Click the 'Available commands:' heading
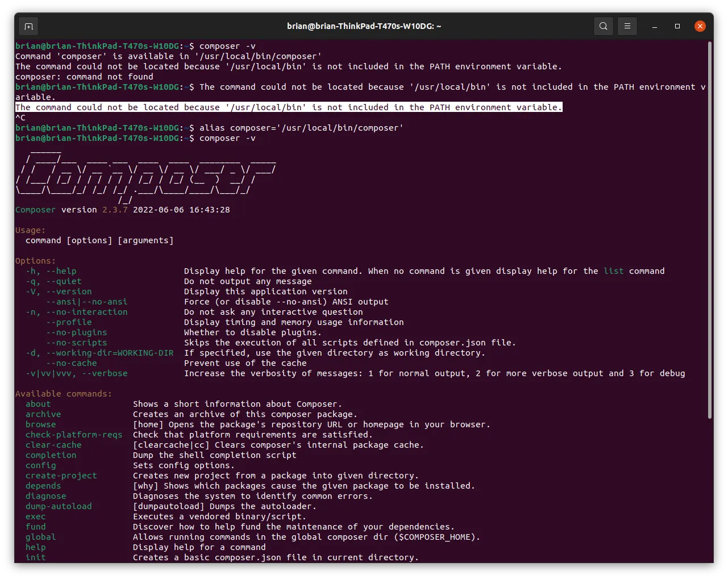This screenshot has width=728, height=579. pos(64,394)
